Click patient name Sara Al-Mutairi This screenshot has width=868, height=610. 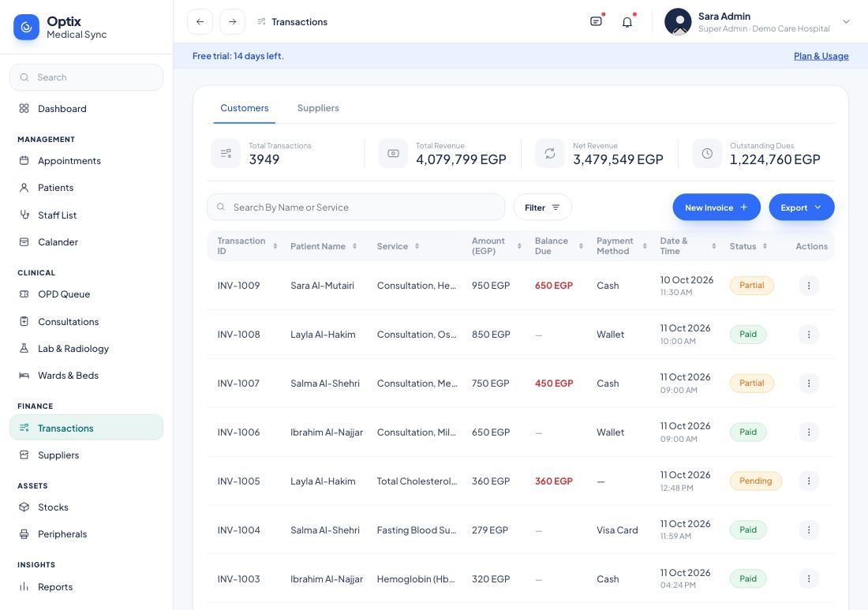(x=322, y=286)
